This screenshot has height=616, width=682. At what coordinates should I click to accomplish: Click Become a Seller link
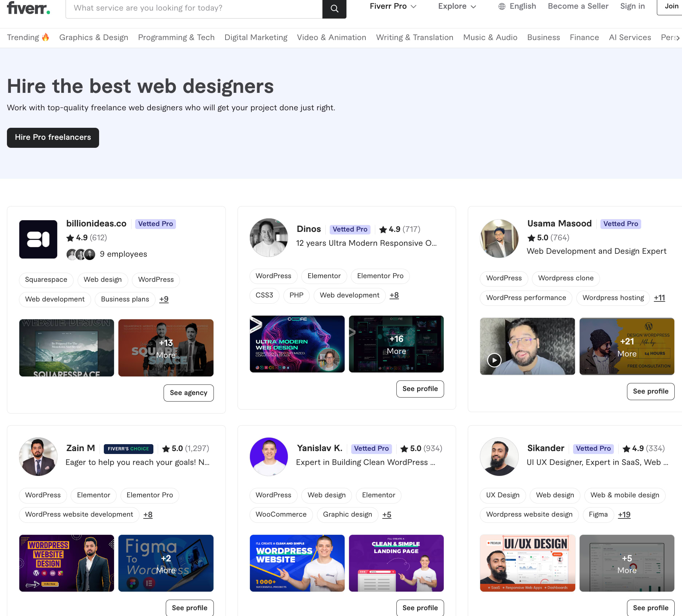click(x=578, y=6)
